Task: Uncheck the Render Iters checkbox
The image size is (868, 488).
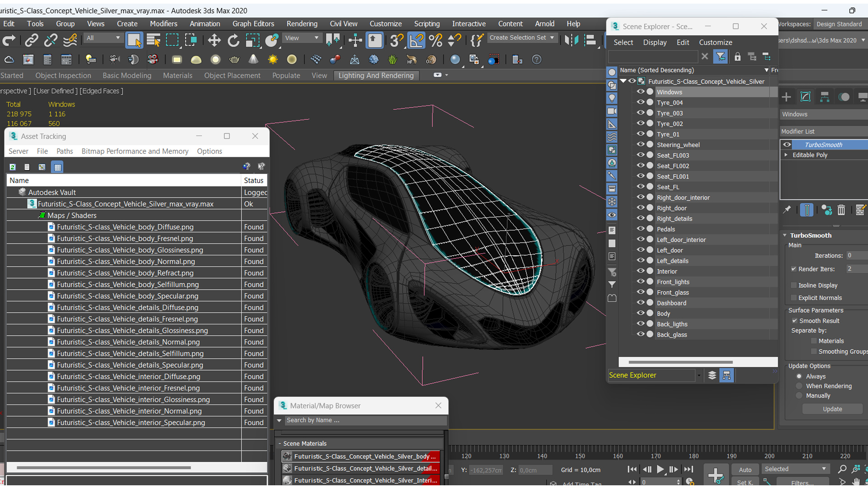Action: click(793, 269)
